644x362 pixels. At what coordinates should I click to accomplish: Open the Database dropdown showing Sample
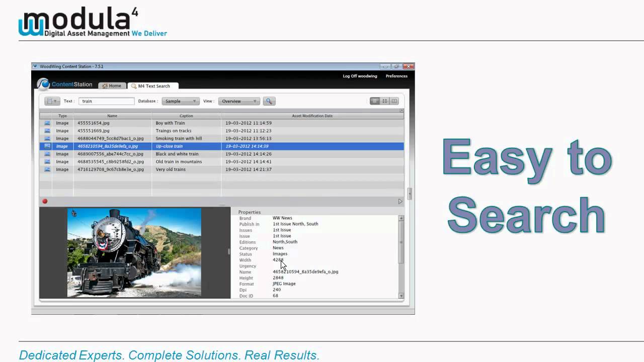[x=181, y=101]
